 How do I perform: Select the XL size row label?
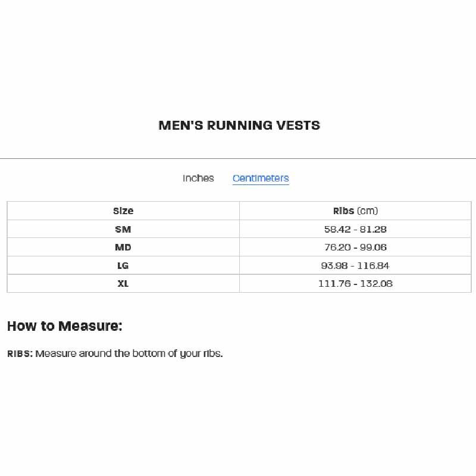pos(123,284)
